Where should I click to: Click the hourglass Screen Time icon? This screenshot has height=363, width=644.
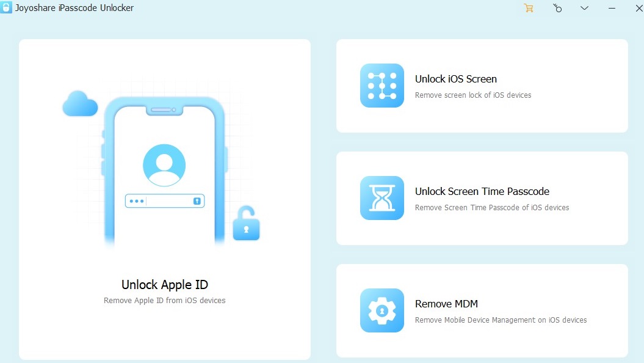coord(382,198)
